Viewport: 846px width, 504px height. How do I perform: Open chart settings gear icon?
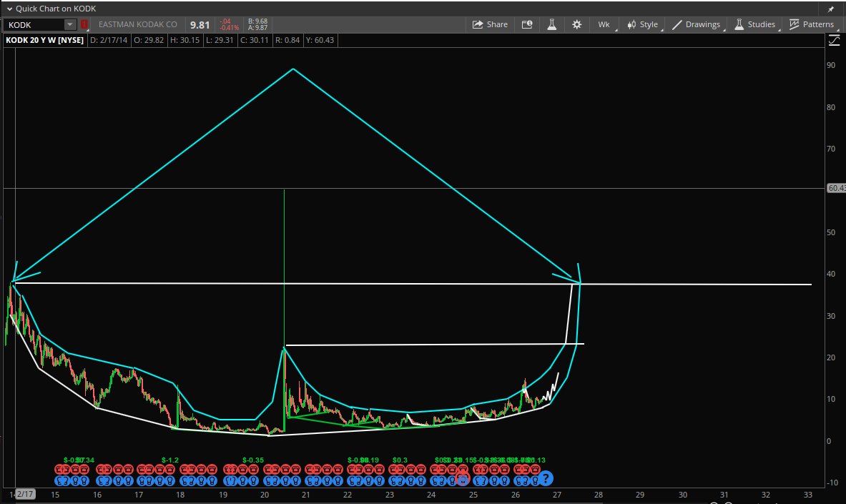[577, 24]
